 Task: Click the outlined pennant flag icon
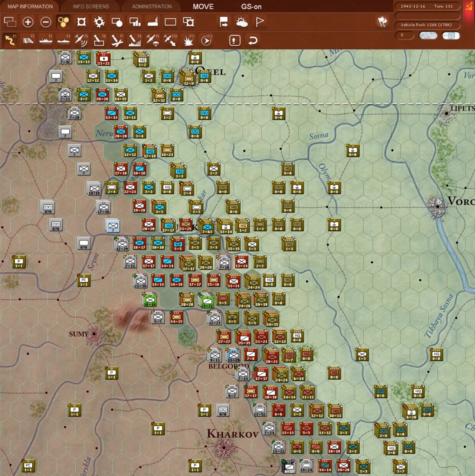coord(260,22)
